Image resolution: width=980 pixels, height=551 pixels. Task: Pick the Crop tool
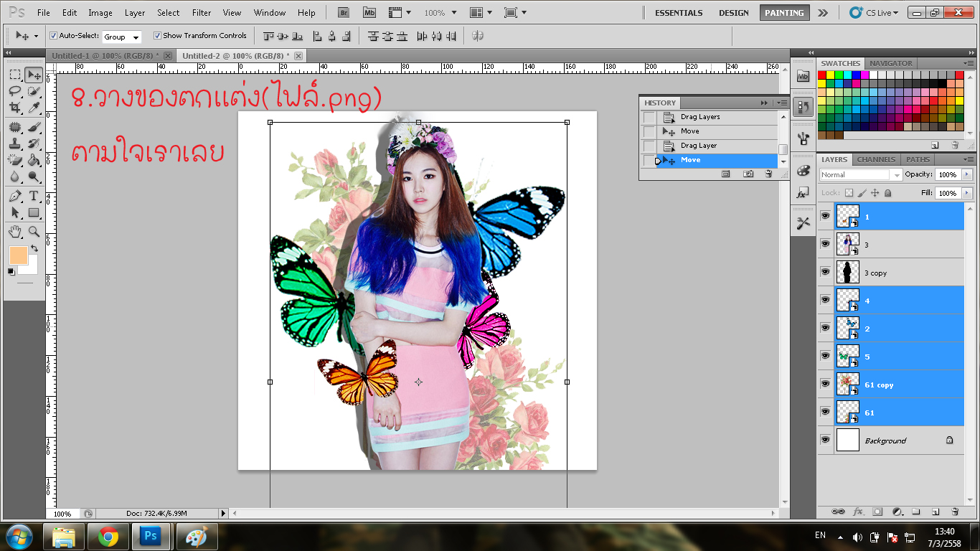point(15,108)
